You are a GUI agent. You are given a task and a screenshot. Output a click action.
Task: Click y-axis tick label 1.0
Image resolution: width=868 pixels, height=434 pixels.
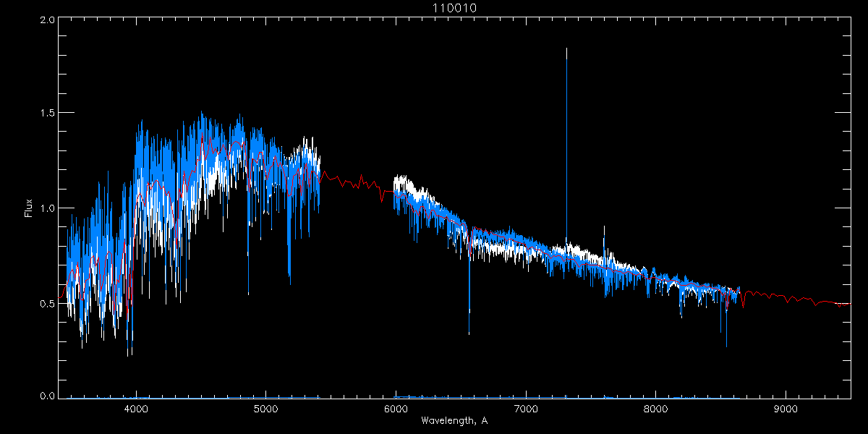click(48, 208)
